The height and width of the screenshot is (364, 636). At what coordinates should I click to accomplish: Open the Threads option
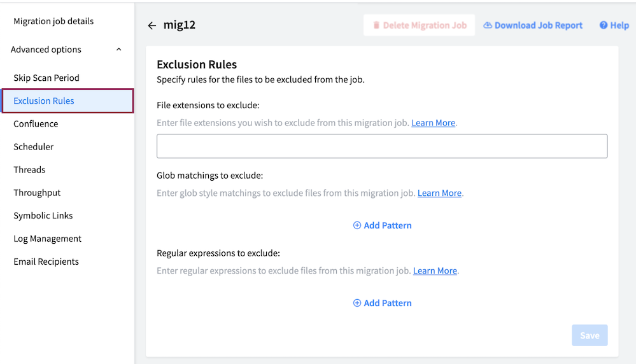(x=29, y=169)
